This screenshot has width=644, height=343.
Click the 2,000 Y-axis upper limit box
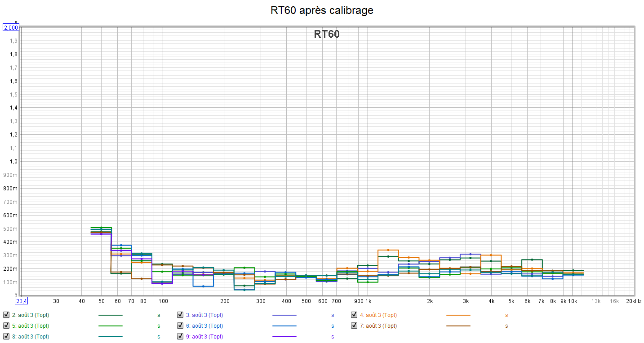[11, 27]
